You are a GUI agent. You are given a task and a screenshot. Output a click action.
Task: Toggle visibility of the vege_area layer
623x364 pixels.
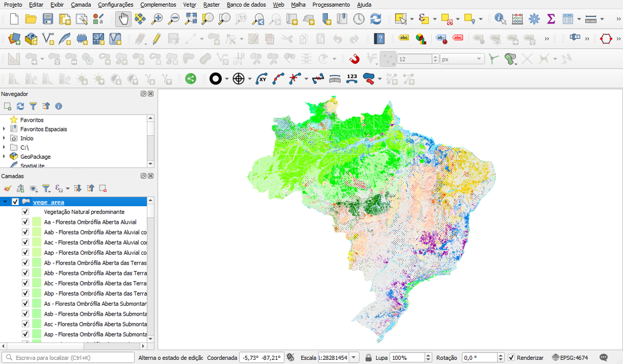15,202
